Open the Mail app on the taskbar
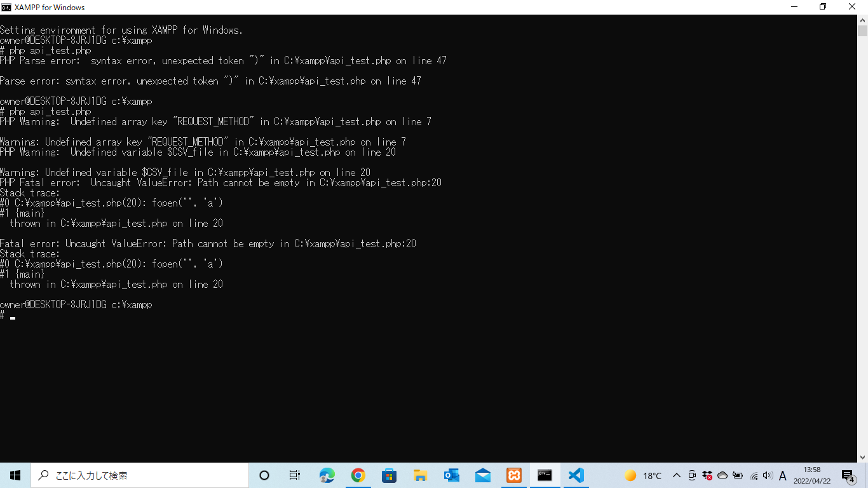Image resolution: width=868 pixels, height=488 pixels. (482, 475)
